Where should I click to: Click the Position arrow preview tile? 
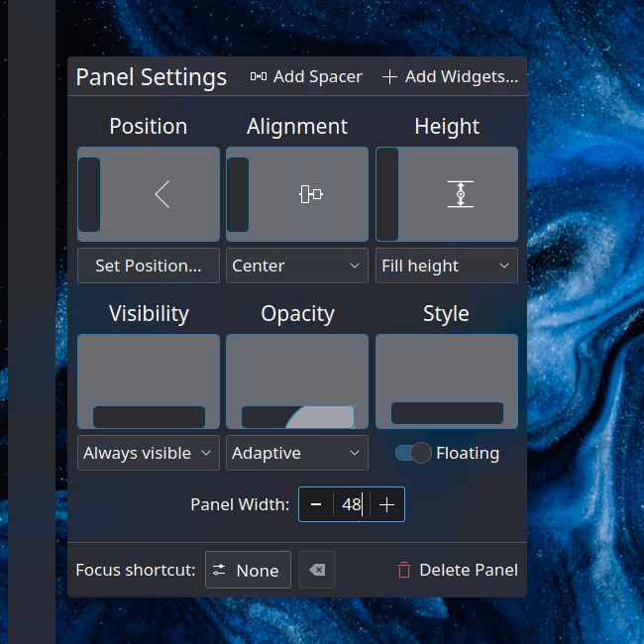[x=149, y=194]
